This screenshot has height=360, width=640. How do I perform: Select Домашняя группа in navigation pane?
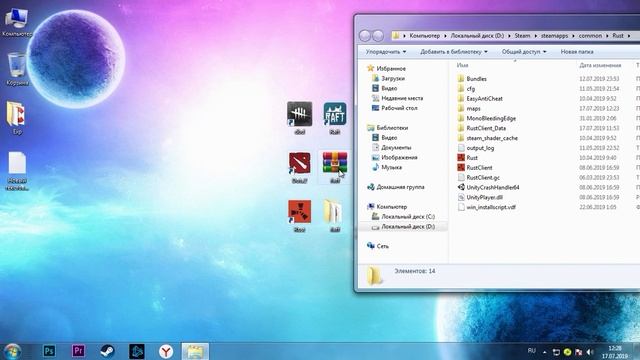pos(396,187)
